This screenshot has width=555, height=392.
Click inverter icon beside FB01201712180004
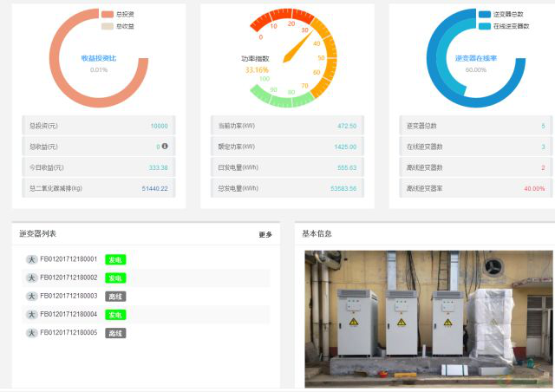31,315
